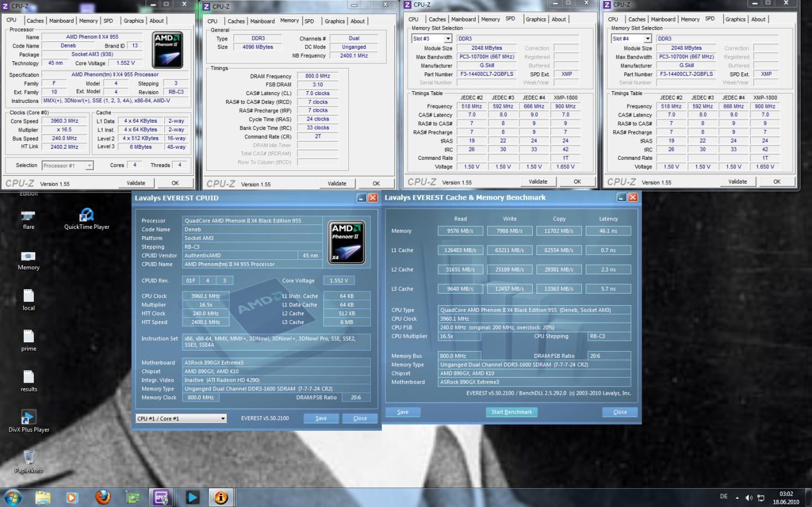The height and width of the screenshot is (507, 812).
Task: Close the EVEREST CPUID panel with Close button
Action: pos(360,419)
